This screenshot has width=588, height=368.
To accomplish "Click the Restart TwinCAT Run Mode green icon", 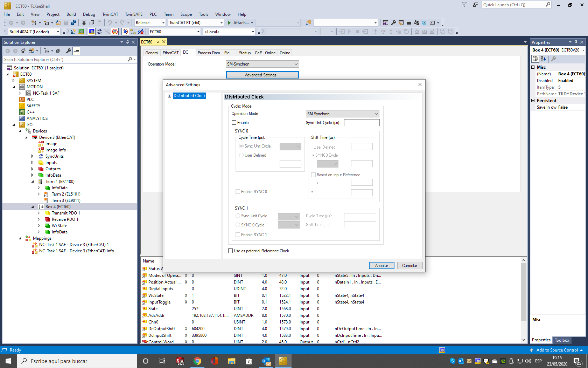I will pos(81,32).
